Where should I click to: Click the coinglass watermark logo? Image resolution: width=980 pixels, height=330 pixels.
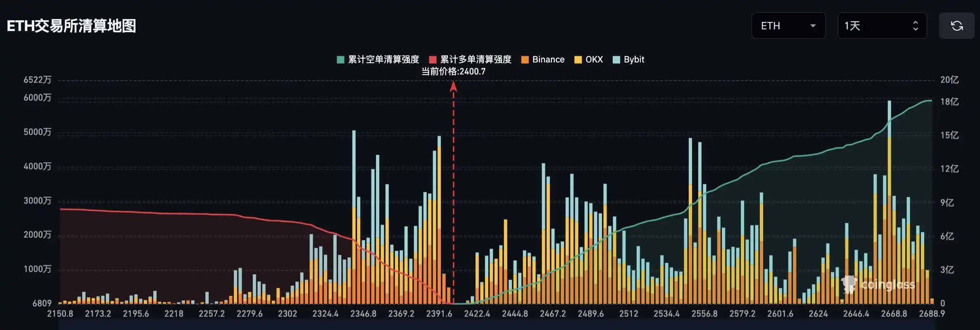[x=879, y=285]
